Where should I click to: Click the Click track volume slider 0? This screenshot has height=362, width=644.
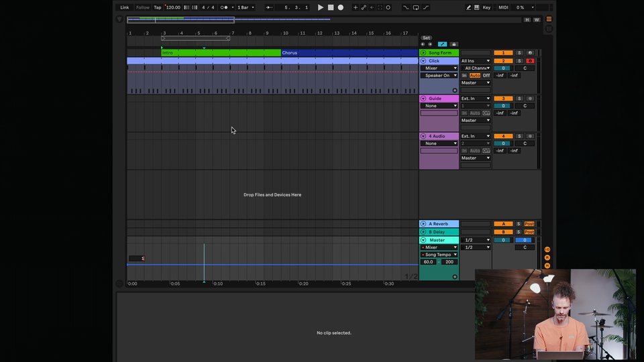502,68
